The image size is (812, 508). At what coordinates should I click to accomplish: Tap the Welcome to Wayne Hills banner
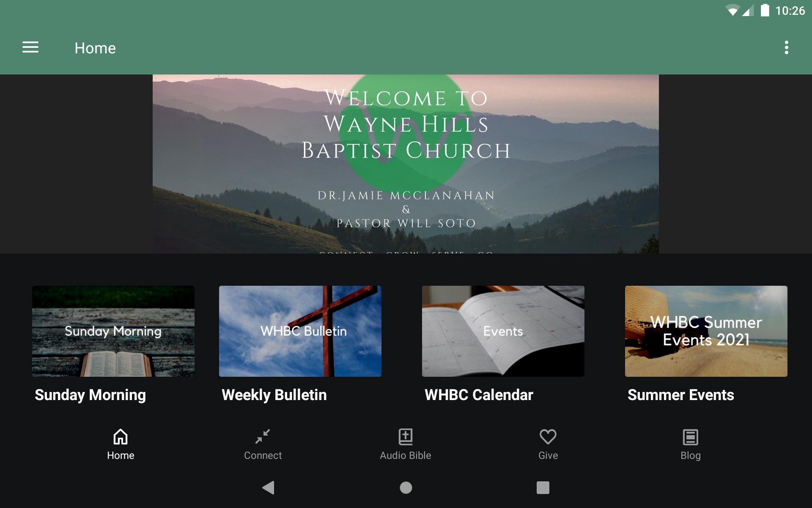pos(406,164)
